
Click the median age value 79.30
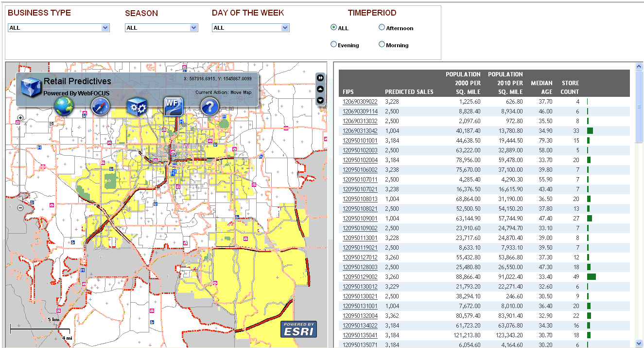point(544,141)
